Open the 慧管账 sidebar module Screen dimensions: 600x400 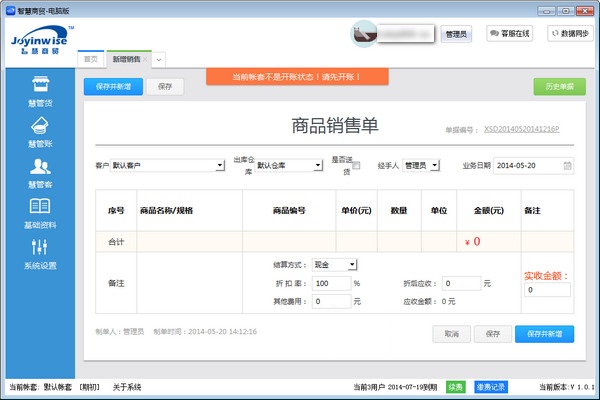(40, 132)
